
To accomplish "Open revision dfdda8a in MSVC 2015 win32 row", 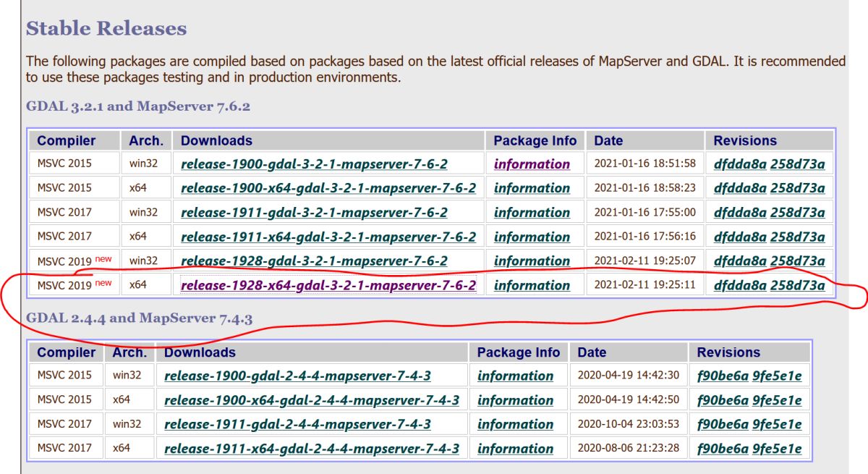I will (740, 164).
